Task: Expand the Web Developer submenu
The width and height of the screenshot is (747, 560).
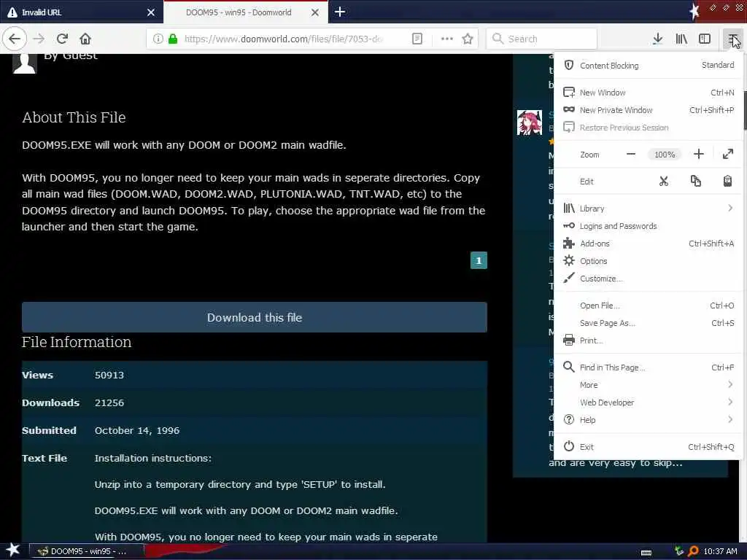Action: (649, 402)
